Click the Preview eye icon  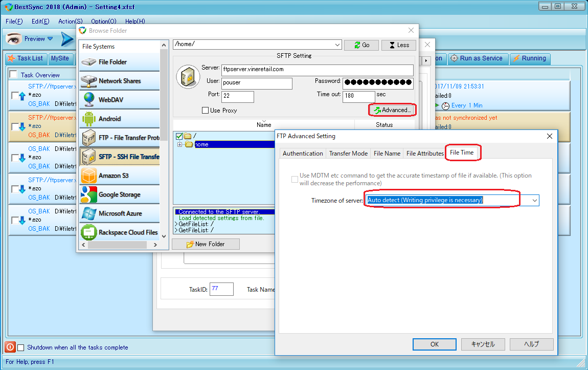point(14,39)
